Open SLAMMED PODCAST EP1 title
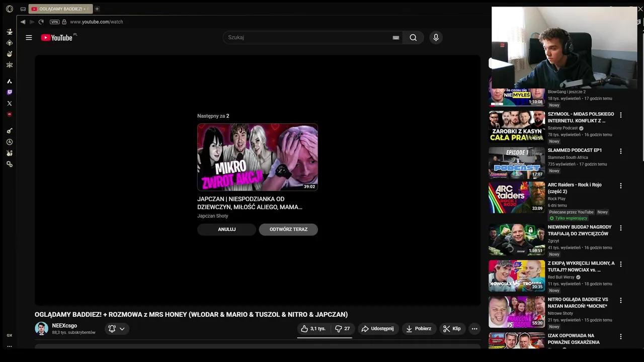This screenshot has height=362, width=644. [575, 150]
